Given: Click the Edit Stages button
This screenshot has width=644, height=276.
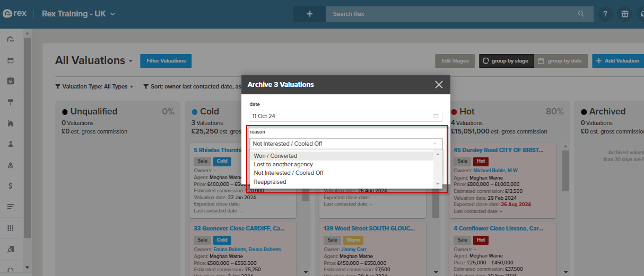Looking at the screenshot, I should click(455, 61).
